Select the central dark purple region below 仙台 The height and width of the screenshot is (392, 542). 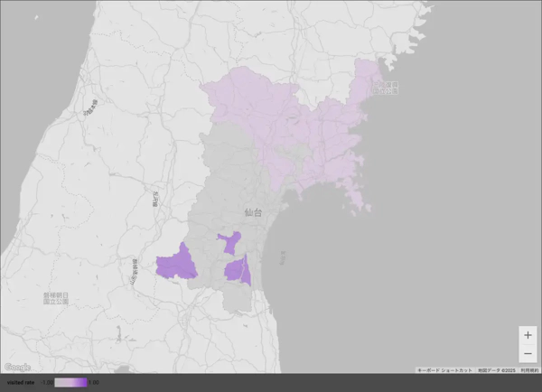[x=229, y=241]
